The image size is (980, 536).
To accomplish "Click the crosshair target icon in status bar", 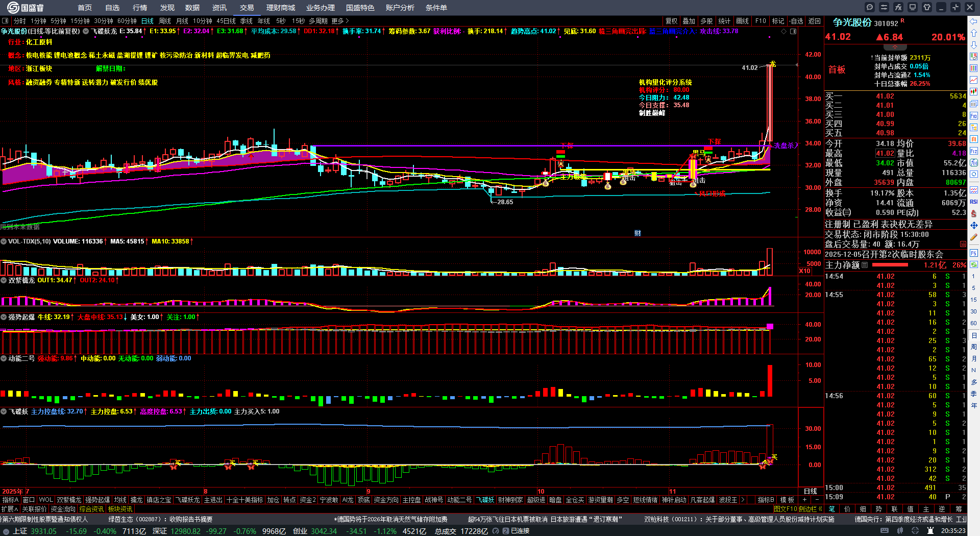I will point(915,531).
